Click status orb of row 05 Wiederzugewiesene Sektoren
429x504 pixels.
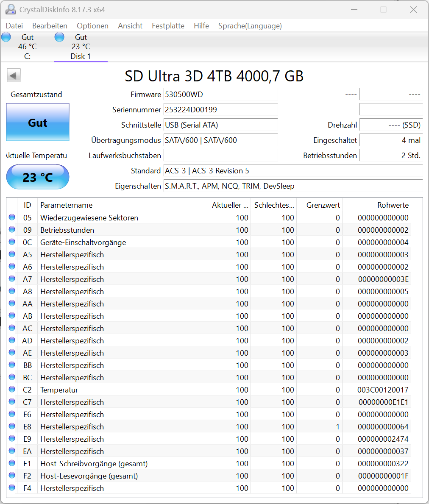(12, 217)
